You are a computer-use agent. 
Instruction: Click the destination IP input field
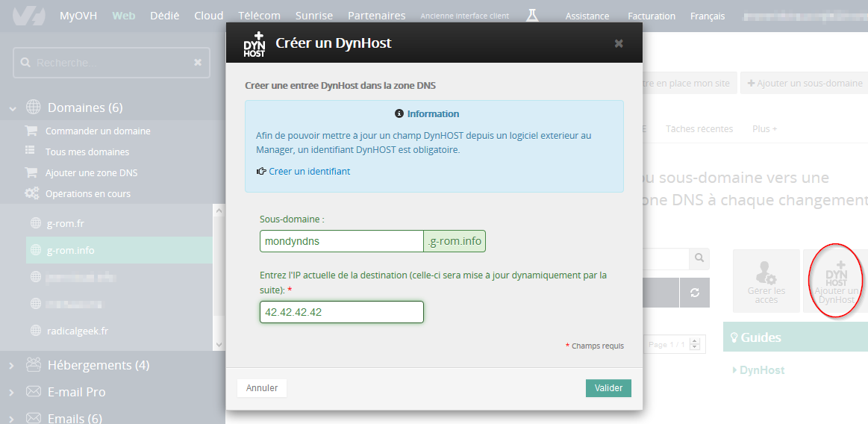(342, 312)
